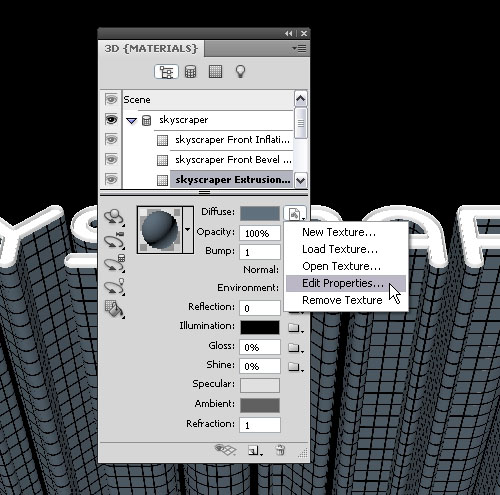Open the Diffuse color swatch
Image resolution: width=500 pixels, height=495 pixels.
pos(260,213)
